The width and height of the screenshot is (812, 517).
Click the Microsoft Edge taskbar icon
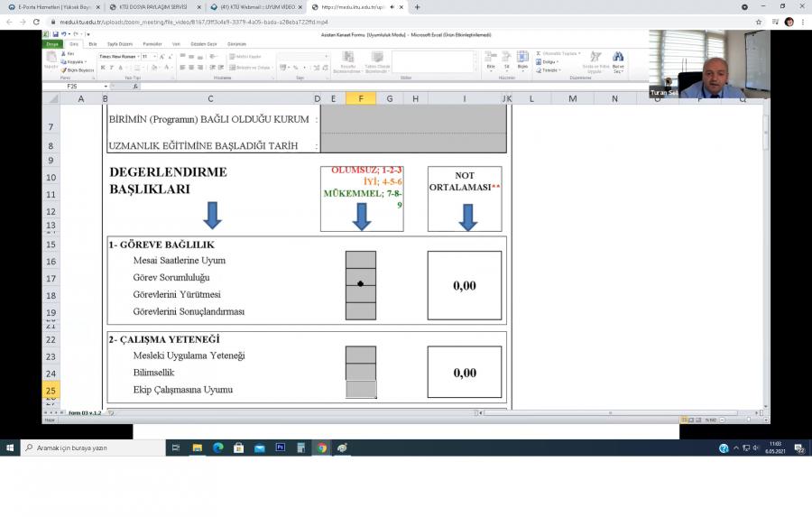(218, 448)
